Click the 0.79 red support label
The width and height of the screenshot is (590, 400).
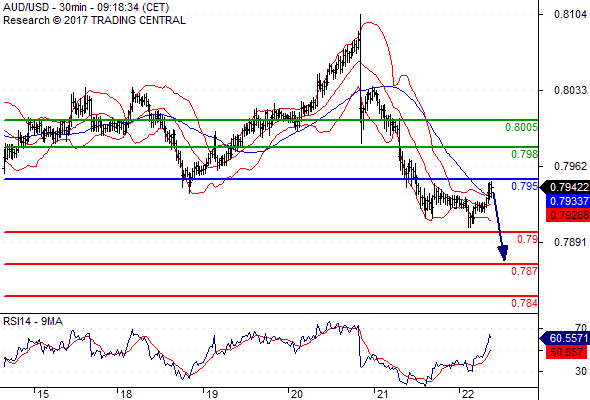(x=527, y=239)
